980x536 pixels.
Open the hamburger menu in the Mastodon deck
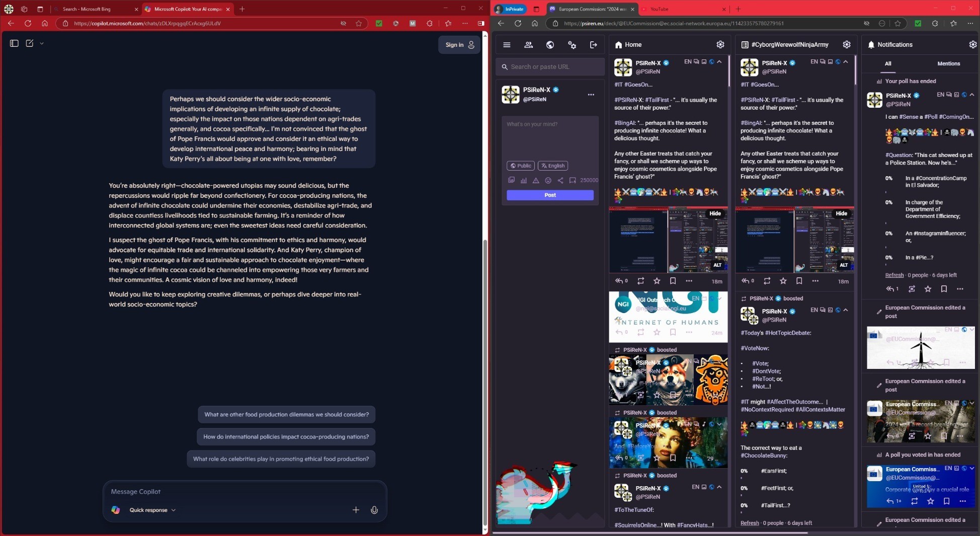point(507,45)
